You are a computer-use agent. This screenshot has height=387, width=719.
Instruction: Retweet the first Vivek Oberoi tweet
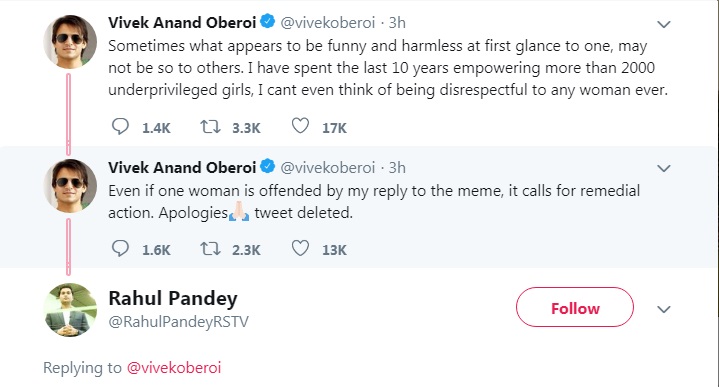[210, 127]
